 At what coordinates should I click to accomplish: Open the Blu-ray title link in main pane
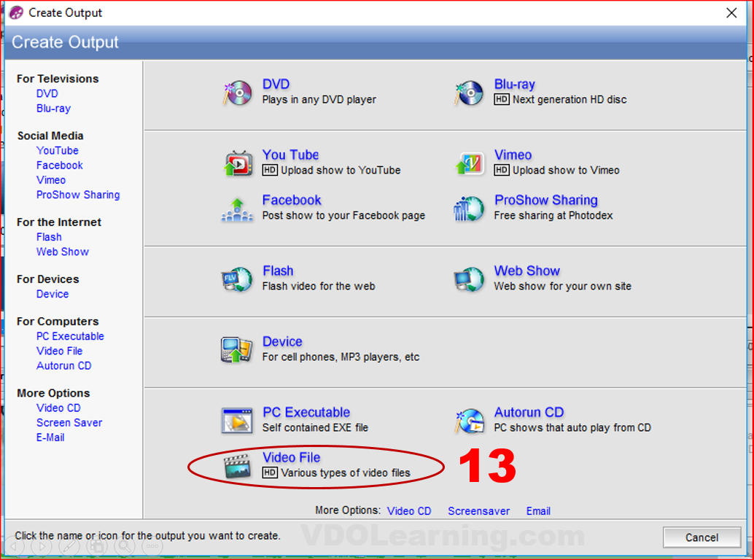[x=515, y=84]
